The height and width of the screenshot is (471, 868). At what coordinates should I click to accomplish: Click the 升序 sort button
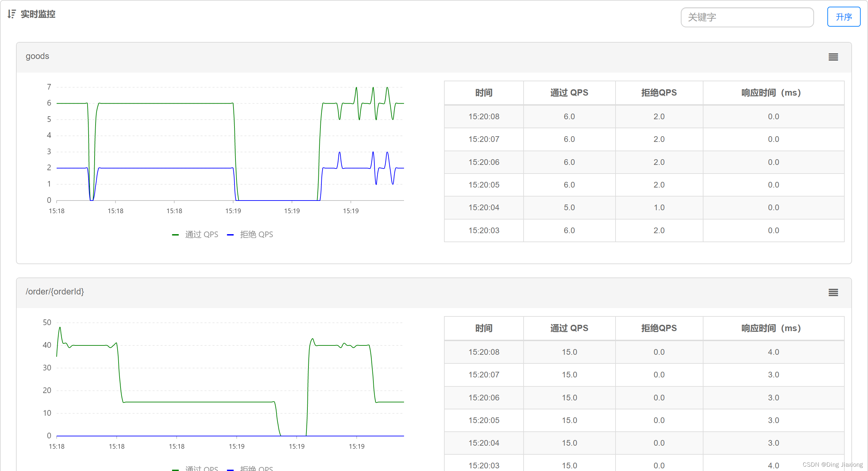click(x=843, y=17)
